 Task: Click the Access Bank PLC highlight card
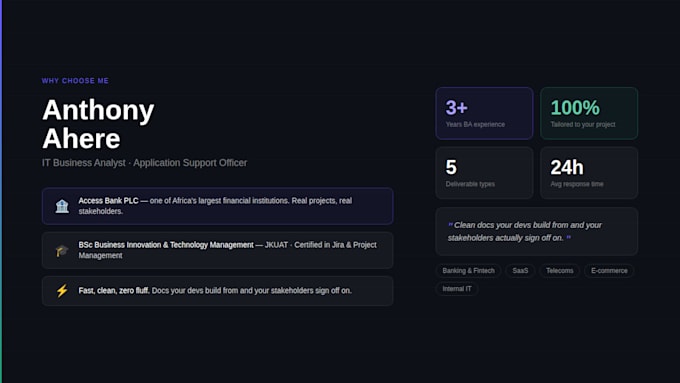[x=218, y=206]
